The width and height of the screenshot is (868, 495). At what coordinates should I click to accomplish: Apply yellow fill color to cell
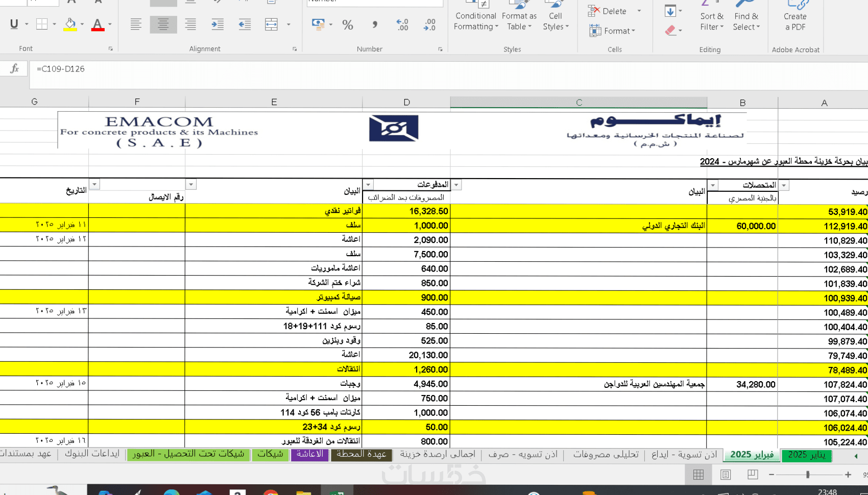[70, 24]
